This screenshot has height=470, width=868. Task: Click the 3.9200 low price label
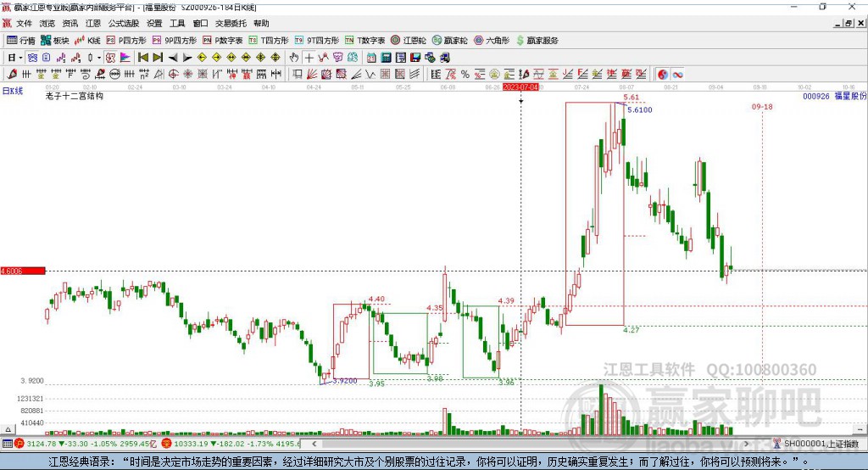344,381
